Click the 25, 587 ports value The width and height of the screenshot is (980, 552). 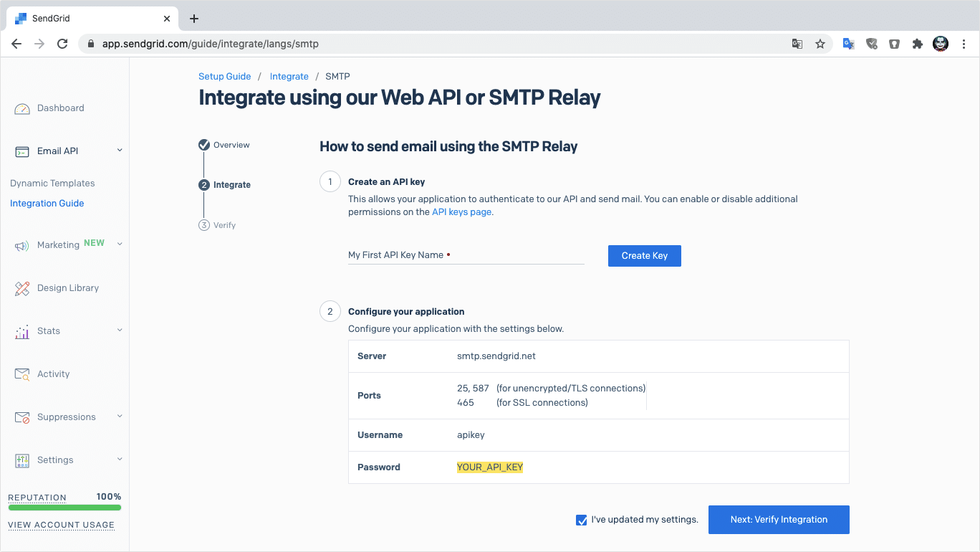[473, 389]
